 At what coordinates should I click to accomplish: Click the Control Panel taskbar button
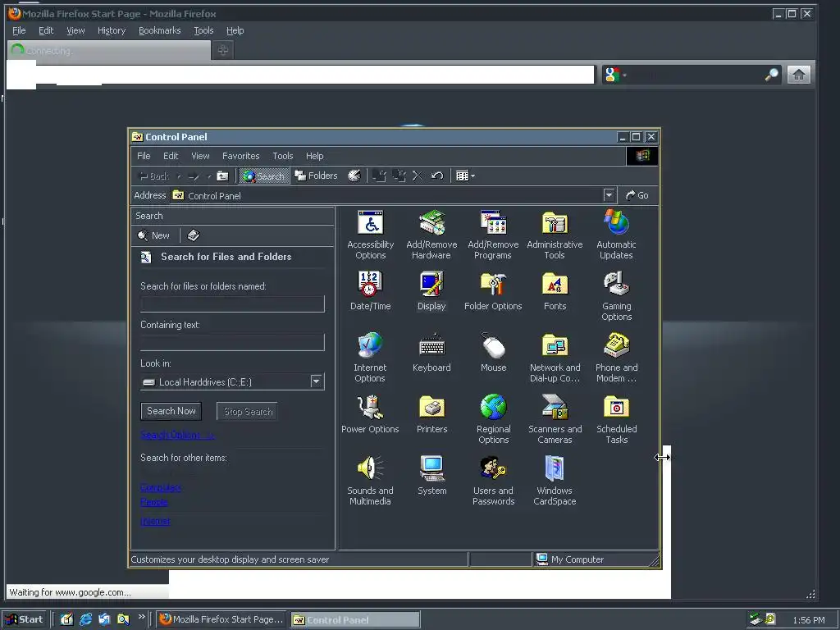click(x=355, y=620)
